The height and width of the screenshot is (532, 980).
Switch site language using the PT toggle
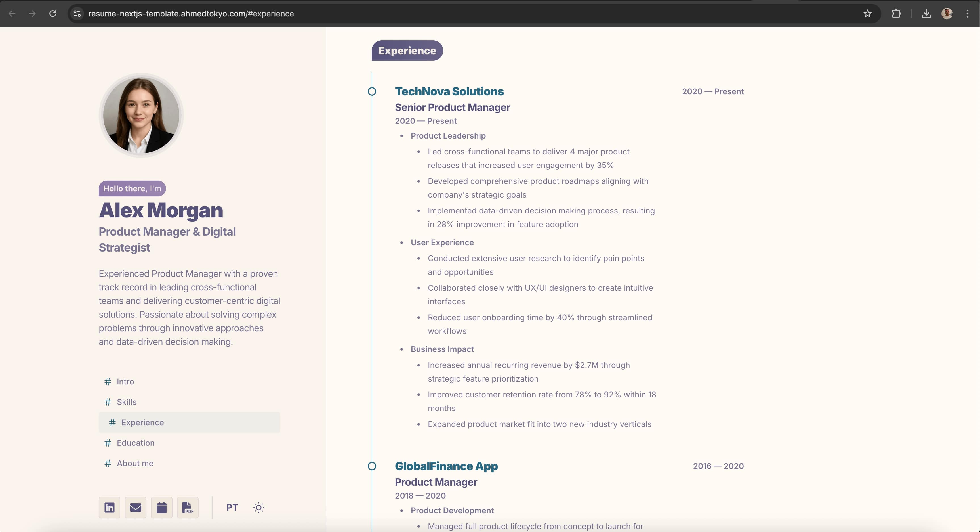(x=232, y=507)
